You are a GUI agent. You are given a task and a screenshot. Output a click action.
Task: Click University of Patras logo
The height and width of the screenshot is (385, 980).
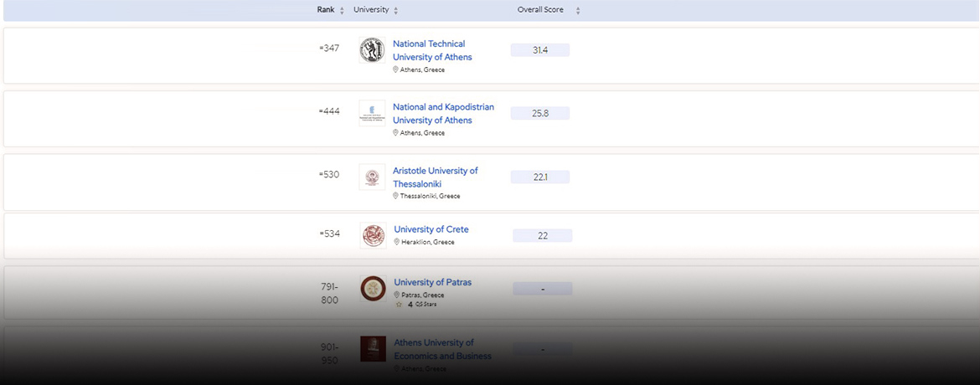(x=373, y=288)
